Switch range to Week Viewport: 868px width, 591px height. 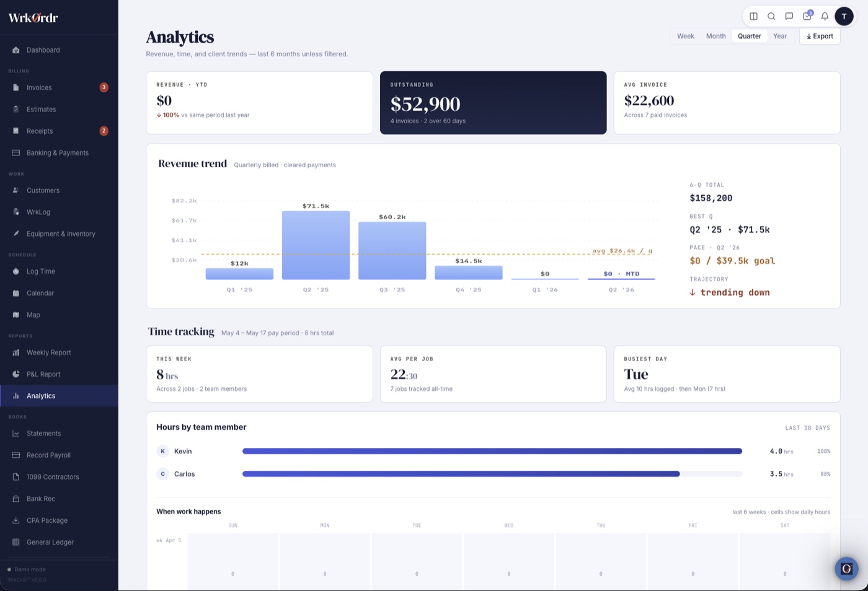[685, 37]
